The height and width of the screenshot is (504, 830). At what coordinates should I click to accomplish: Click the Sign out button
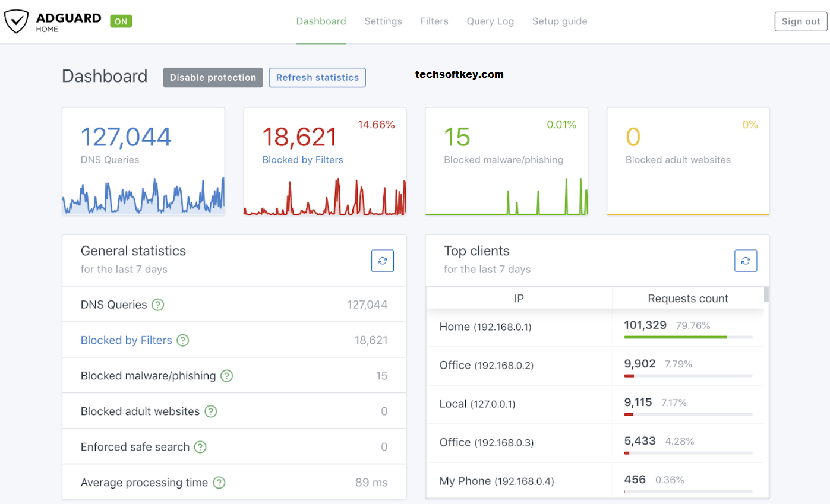pos(801,21)
